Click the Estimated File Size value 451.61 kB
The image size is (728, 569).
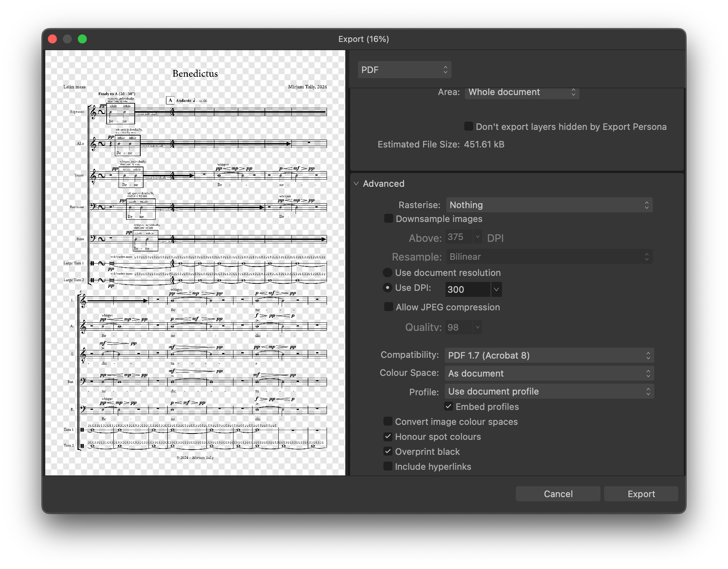click(x=484, y=144)
